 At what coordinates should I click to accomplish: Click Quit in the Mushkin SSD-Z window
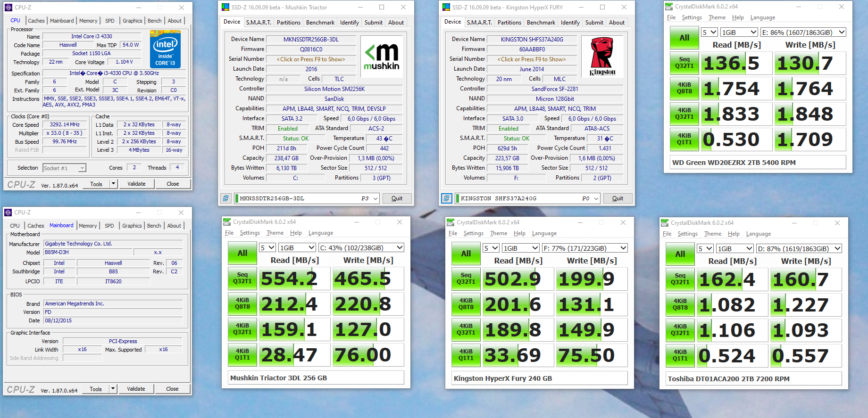pos(397,198)
